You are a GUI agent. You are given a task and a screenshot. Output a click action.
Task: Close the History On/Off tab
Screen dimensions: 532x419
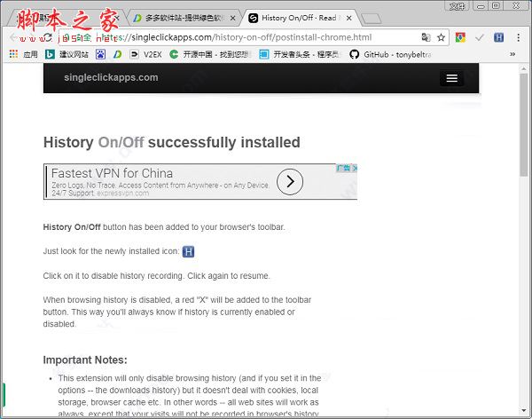[x=348, y=18]
